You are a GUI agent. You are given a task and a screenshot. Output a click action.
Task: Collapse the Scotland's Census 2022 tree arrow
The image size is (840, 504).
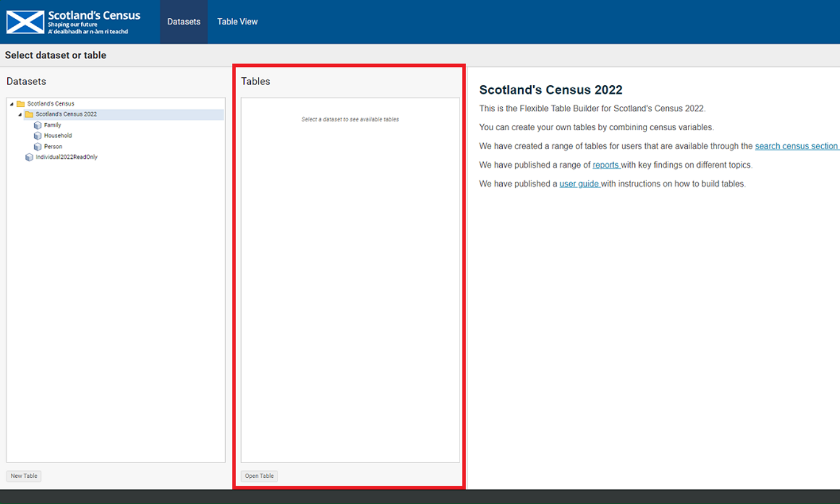tap(20, 114)
